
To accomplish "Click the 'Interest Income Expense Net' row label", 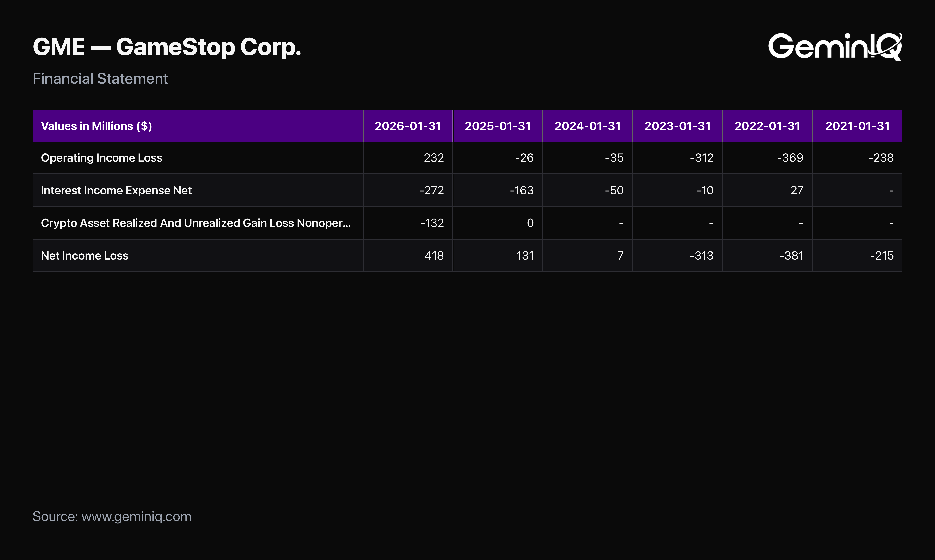I will pos(116,190).
